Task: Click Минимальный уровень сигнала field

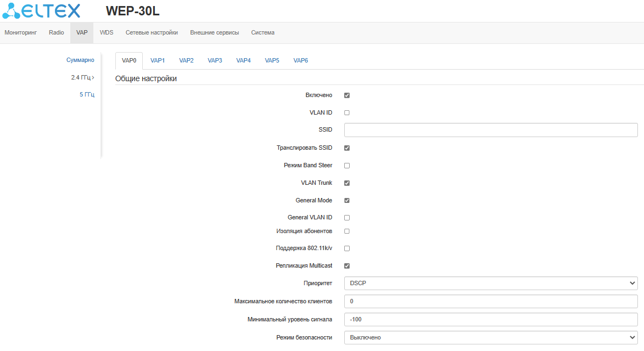Action: (490, 319)
